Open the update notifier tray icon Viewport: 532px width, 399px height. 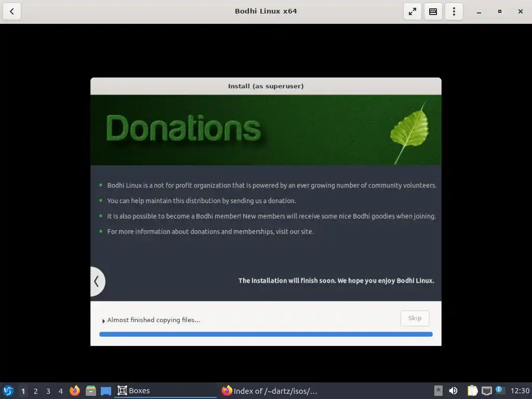click(x=500, y=390)
